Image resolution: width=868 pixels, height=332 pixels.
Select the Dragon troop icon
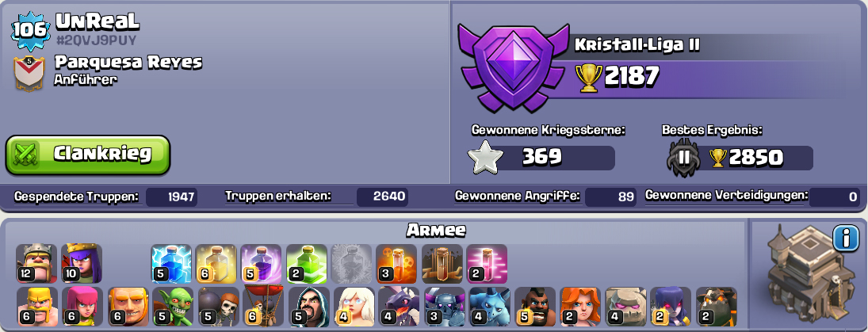pyautogui.click(x=400, y=307)
